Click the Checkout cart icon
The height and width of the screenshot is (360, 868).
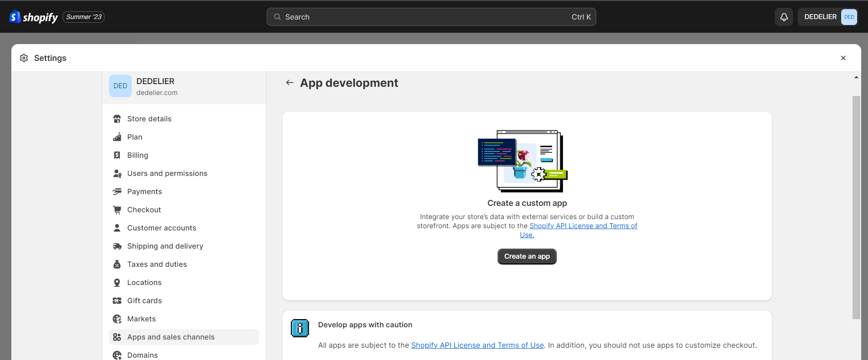pos(117,210)
